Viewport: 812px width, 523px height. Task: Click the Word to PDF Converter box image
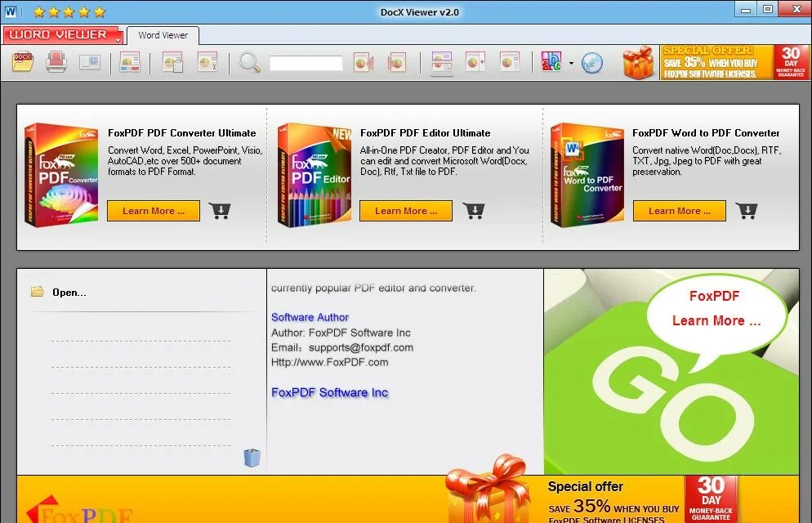tap(587, 175)
